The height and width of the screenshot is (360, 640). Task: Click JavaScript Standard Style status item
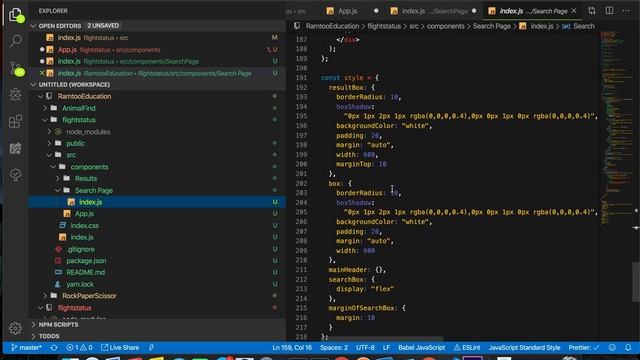(x=524, y=348)
